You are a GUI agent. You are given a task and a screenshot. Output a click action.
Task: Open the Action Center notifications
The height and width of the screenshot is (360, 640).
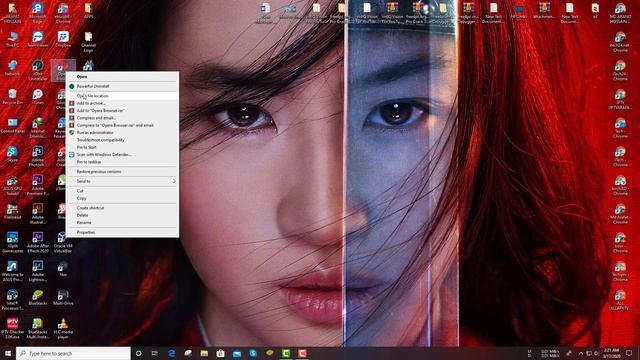(x=629, y=353)
